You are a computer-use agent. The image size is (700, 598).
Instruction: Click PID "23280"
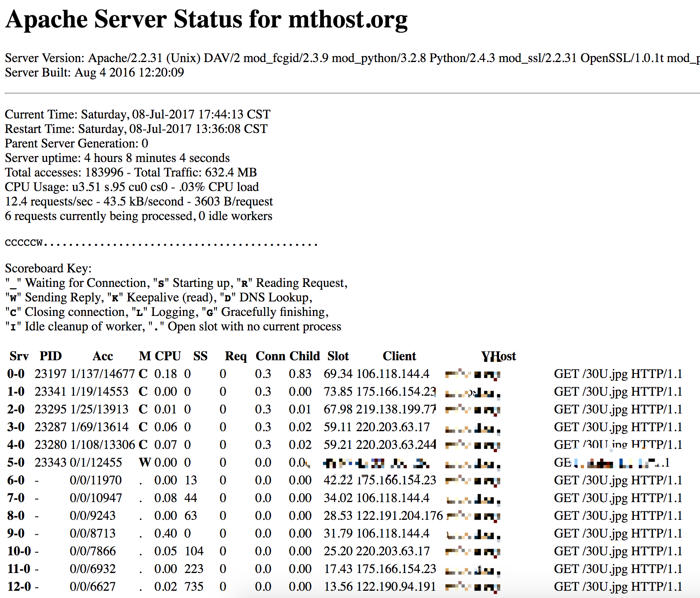tap(50, 445)
